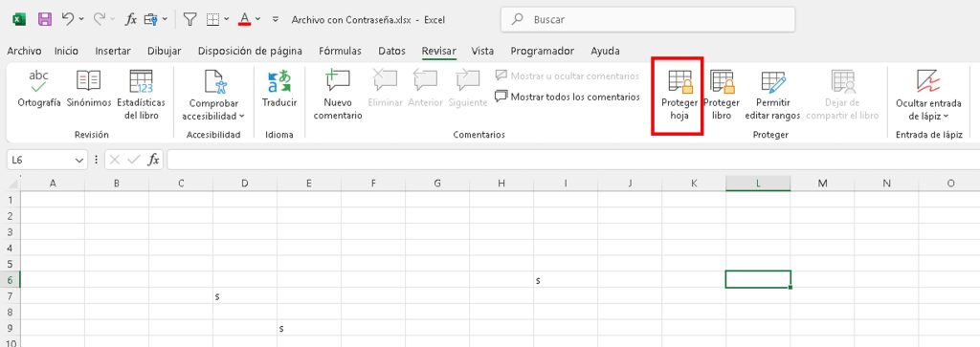Screen dimensions: 980x347
Task: Click the Buscar search field
Action: [648, 19]
